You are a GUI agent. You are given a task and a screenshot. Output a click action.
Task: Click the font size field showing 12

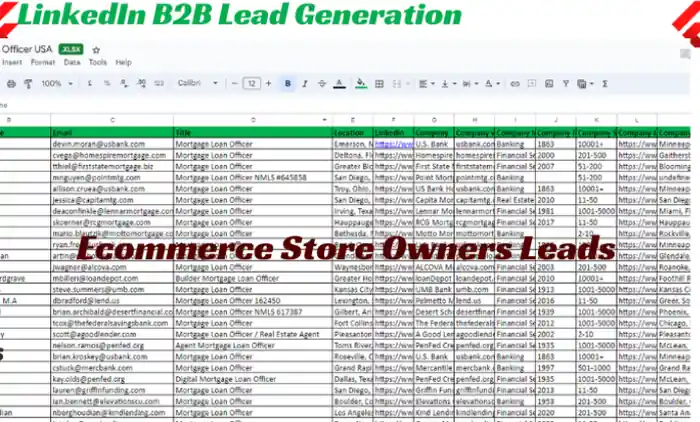click(x=251, y=84)
